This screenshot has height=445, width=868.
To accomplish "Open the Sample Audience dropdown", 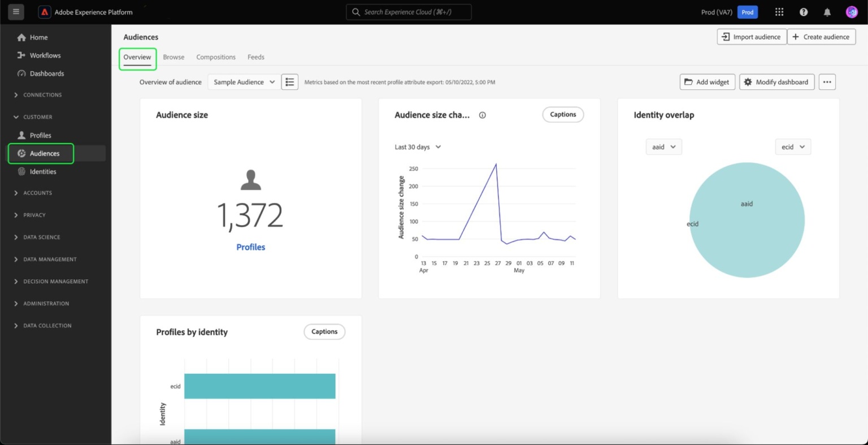I will point(243,81).
